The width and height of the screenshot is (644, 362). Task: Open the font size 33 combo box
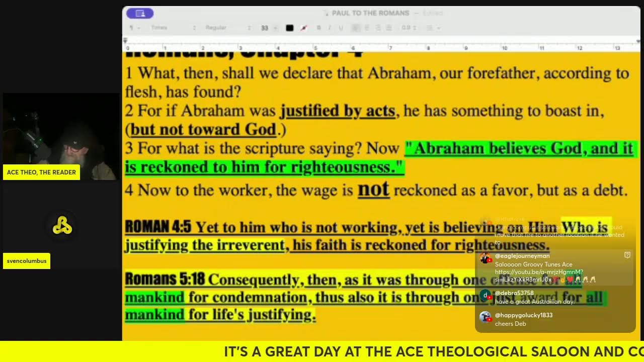tap(268, 28)
